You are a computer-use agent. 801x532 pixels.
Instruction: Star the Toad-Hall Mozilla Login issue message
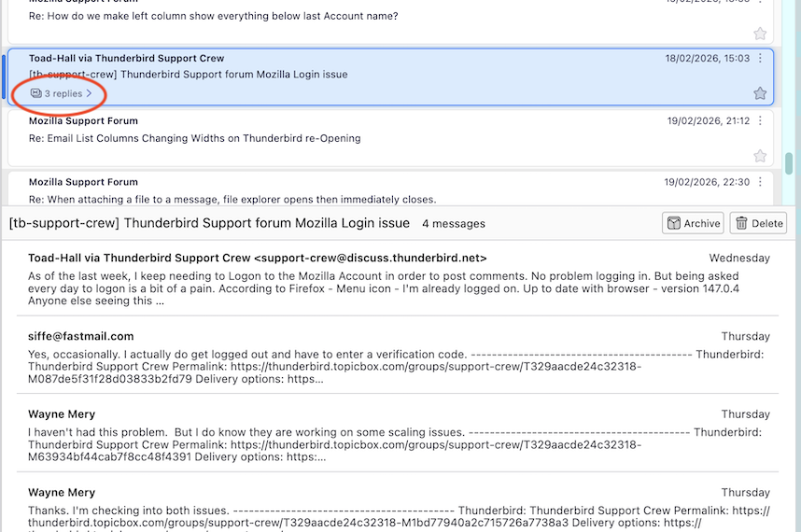click(760, 93)
